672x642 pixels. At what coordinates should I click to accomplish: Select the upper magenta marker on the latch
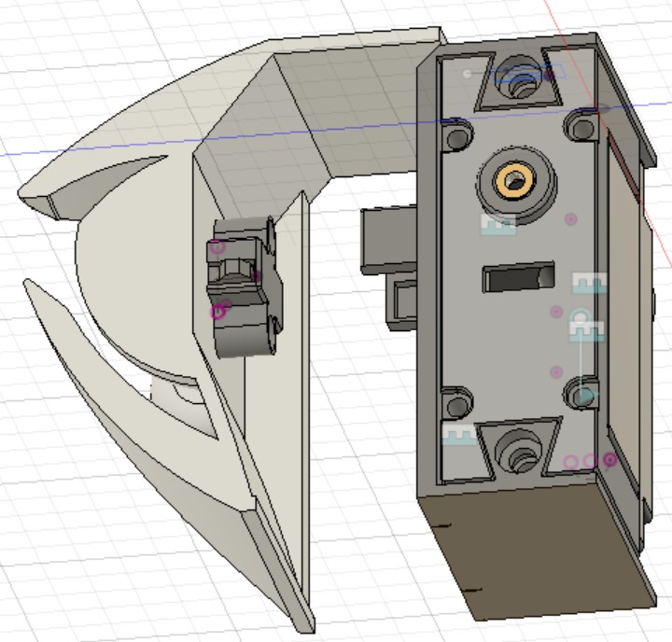pyautogui.click(x=217, y=248)
